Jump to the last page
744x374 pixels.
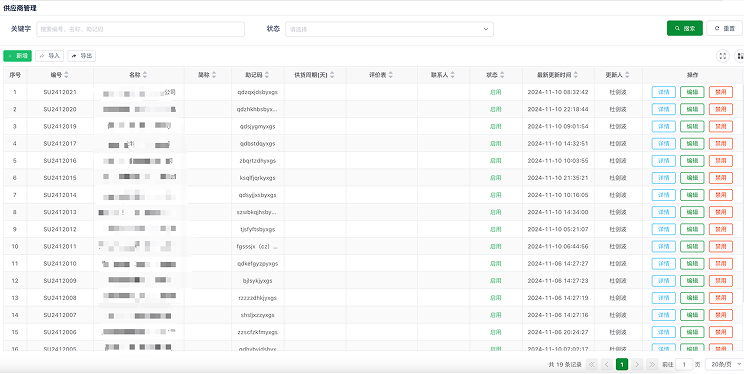click(x=652, y=365)
